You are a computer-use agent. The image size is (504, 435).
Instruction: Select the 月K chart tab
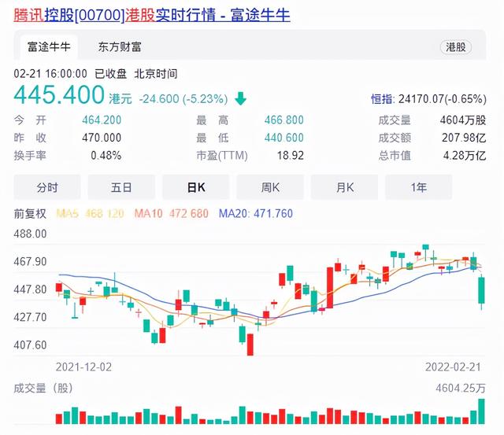click(344, 187)
